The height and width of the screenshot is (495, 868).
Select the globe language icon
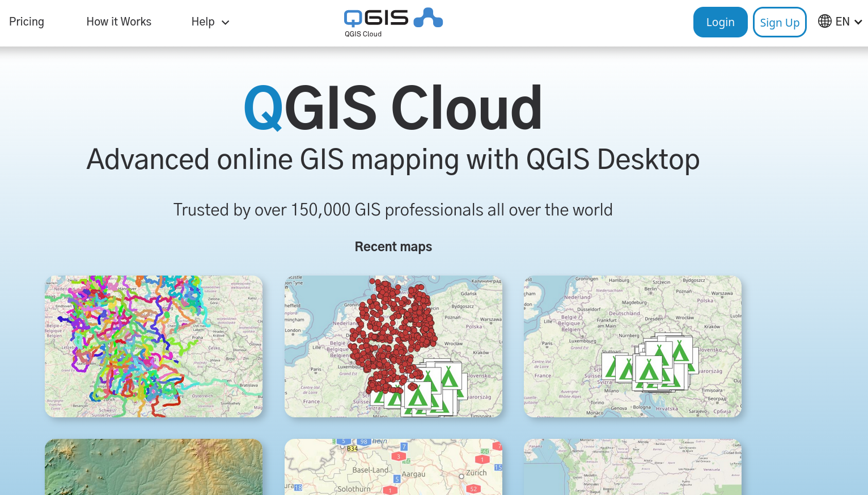pos(824,22)
